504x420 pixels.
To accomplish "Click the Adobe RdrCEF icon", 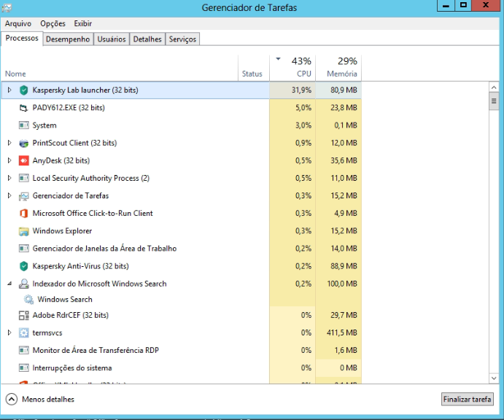I will 24,315.
